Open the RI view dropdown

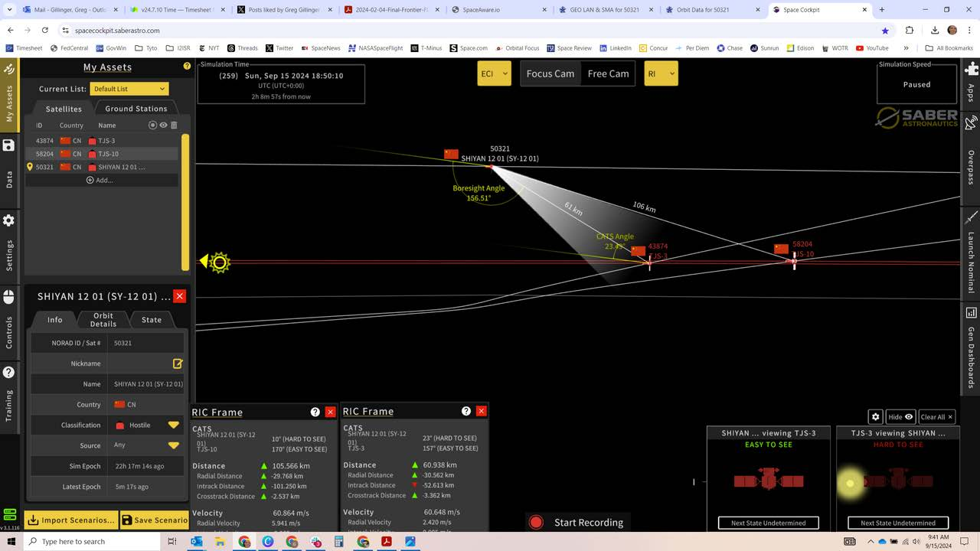661,73
